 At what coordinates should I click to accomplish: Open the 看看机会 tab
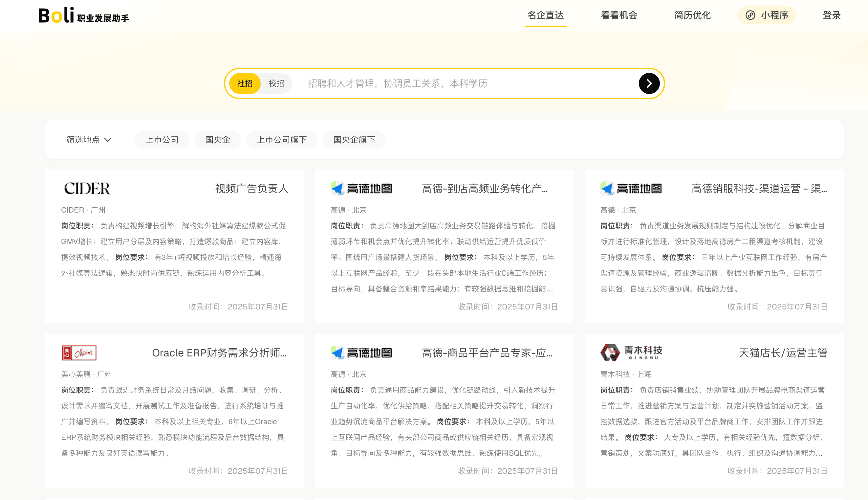click(x=618, y=15)
